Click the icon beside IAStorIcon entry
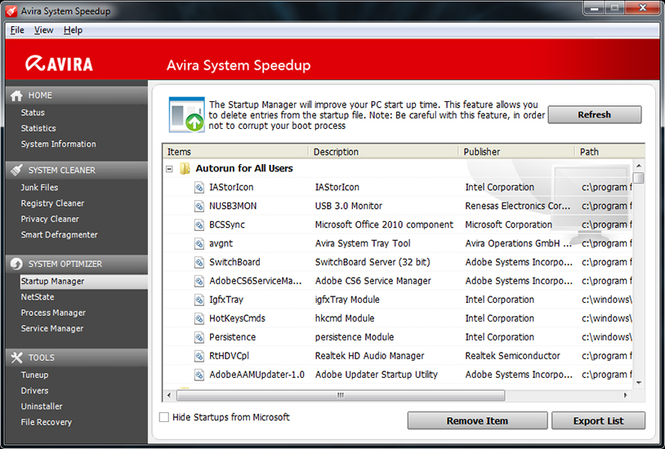The height and width of the screenshot is (449, 665). (x=199, y=187)
